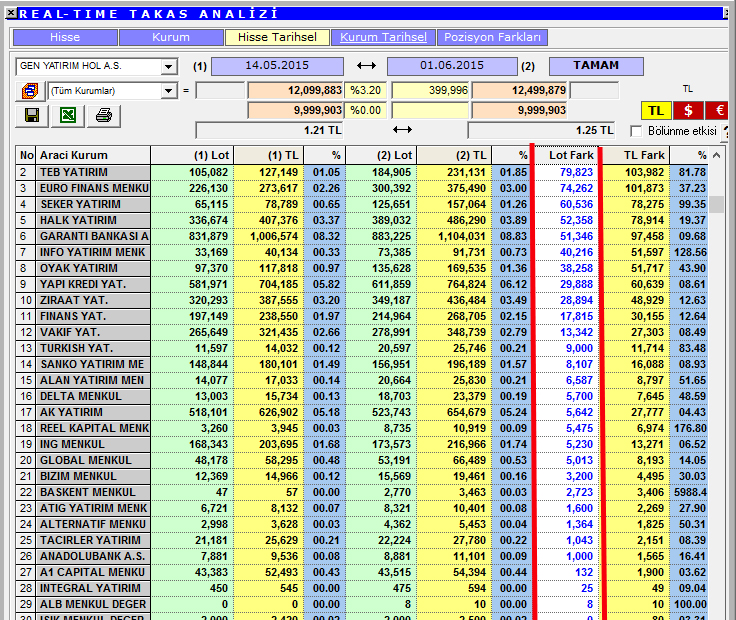Image resolution: width=736 pixels, height=620 pixels.
Task: Open the institution selector icon beside Tüm Kurumlar
Action: pos(30,91)
